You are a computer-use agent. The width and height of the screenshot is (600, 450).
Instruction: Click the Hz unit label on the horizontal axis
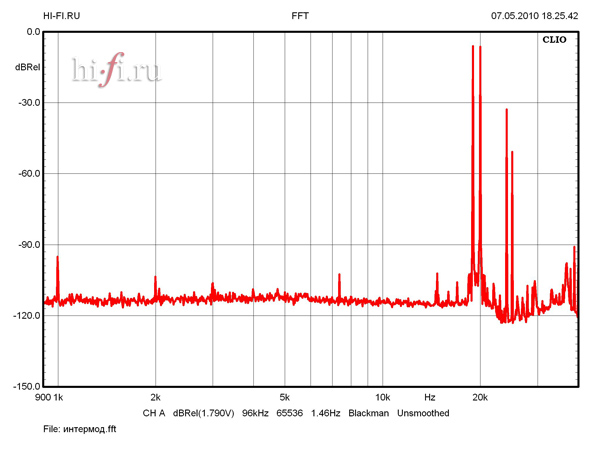coord(430,398)
